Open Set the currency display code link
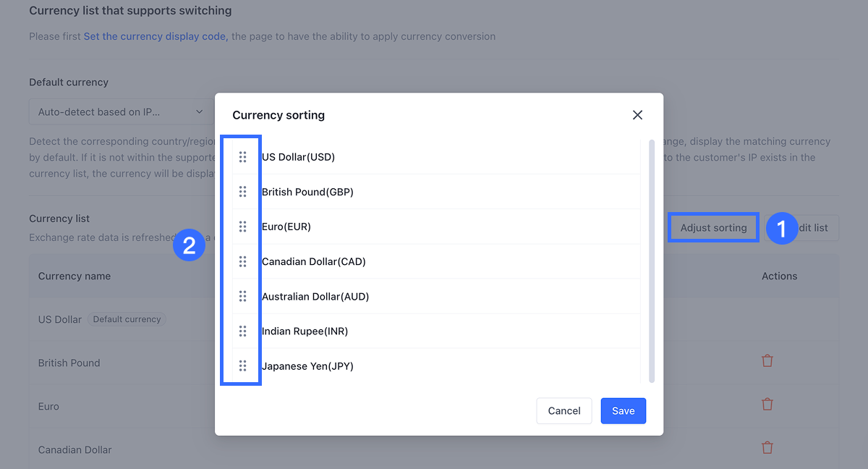This screenshot has width=868, height=469. (x=156, y=36)
